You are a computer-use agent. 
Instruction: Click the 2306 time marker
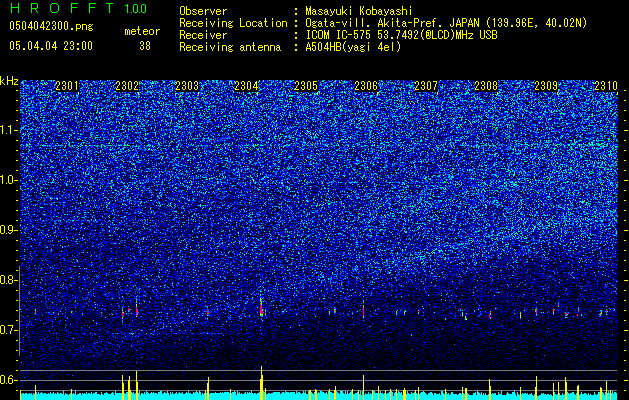[366, 86]
